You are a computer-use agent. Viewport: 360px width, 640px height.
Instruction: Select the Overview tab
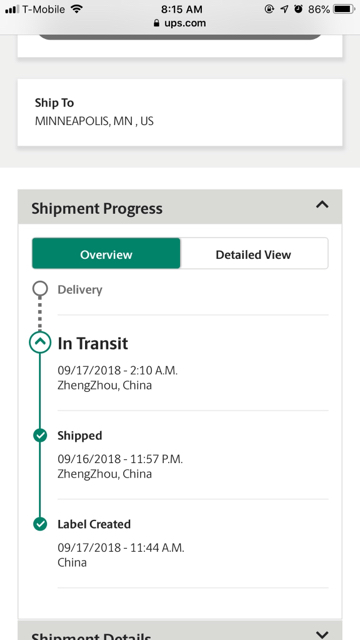click(x=106, y=254)
